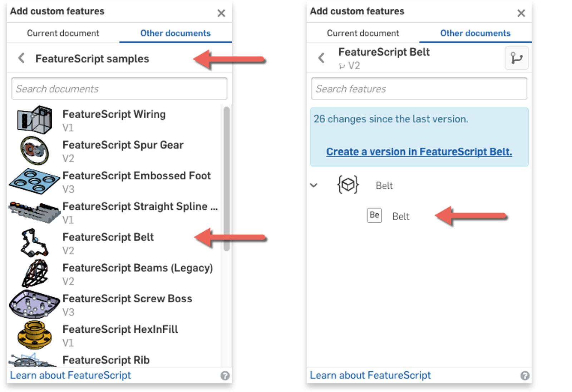Focus the Search documents field
Image resolution: width=572 pixels, height=392 pixels.
point(119,89)
